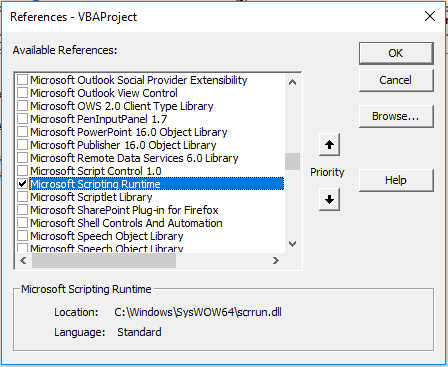Check Microsoft SharePoint Plug-in for Firefox

(x=22, y=210)
